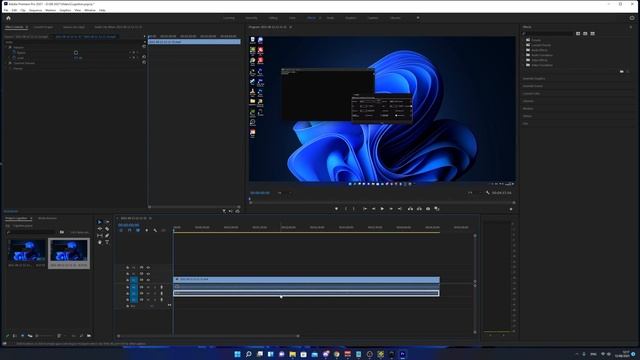Click Add Marker in Program monitor
The image size is (640, 360).
[x=336, y=209]
